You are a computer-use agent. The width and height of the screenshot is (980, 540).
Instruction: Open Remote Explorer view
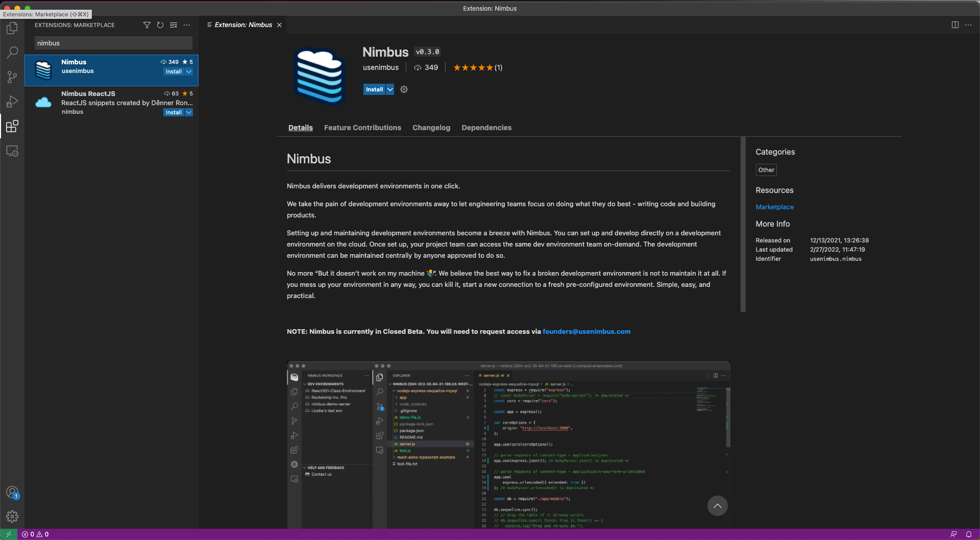[x=12, y=151]
